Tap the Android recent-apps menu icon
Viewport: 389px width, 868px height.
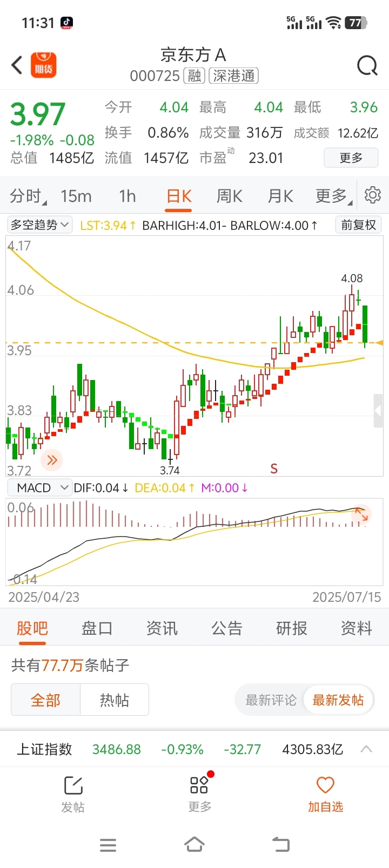108,845
